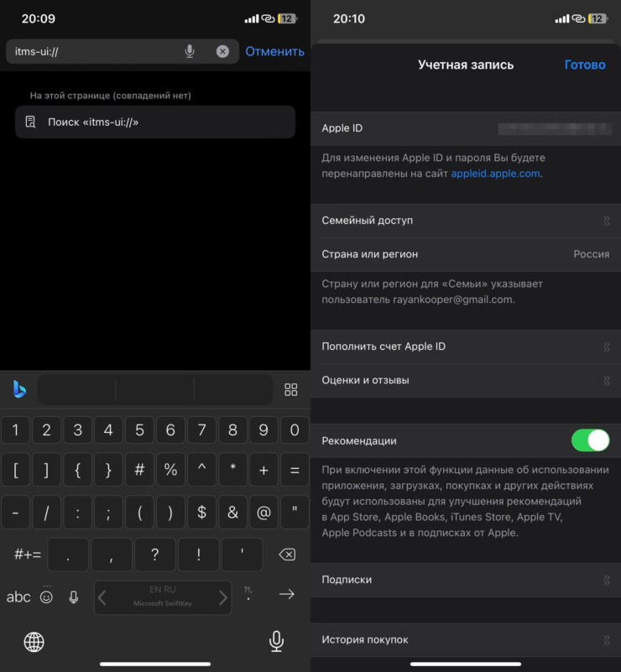This screenshot has width=621, height=672.
Task: Clear the search field with the X icon
Action: tap(222, 51)
